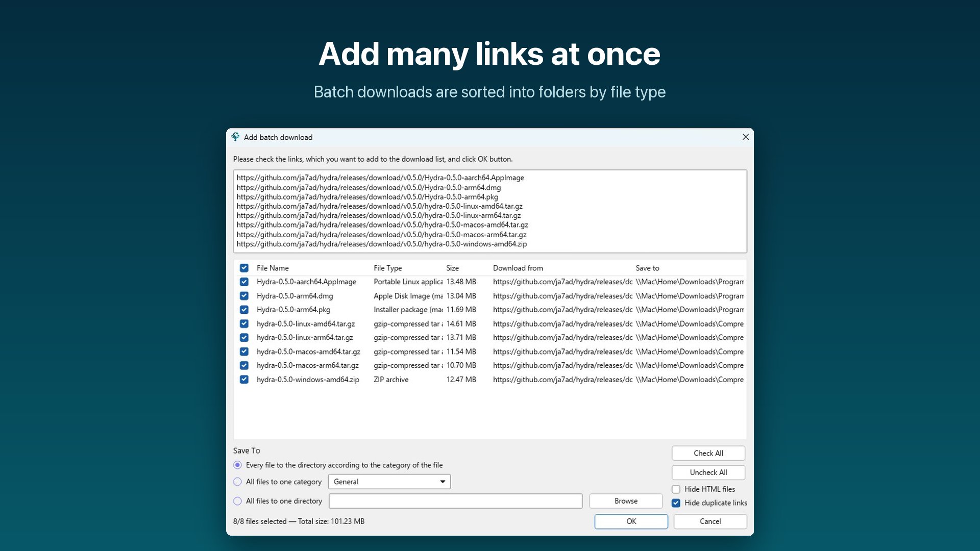Confirm with the OK button
980x551 pixels.
[x=631, y=521]
